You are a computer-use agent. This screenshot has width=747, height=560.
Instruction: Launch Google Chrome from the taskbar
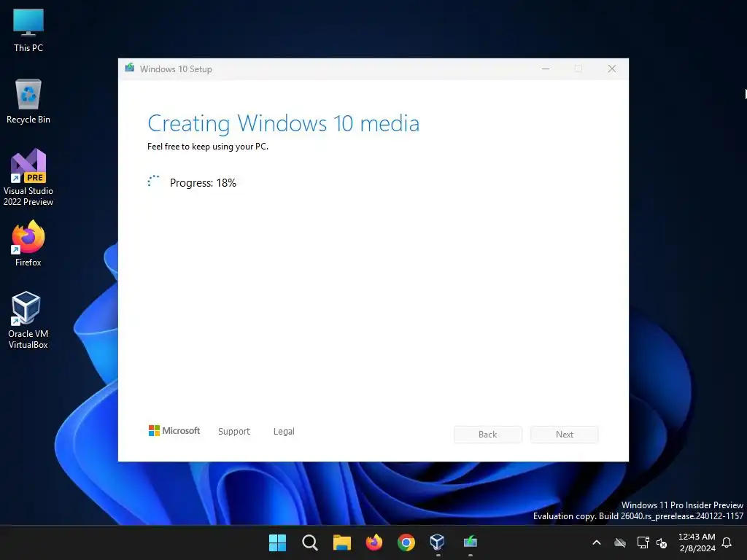406,542
